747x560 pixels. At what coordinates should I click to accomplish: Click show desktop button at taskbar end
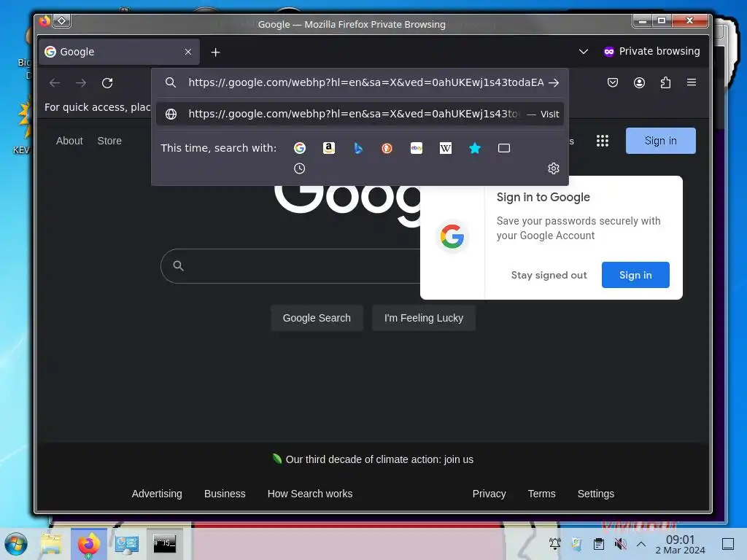tap(728, 544)
